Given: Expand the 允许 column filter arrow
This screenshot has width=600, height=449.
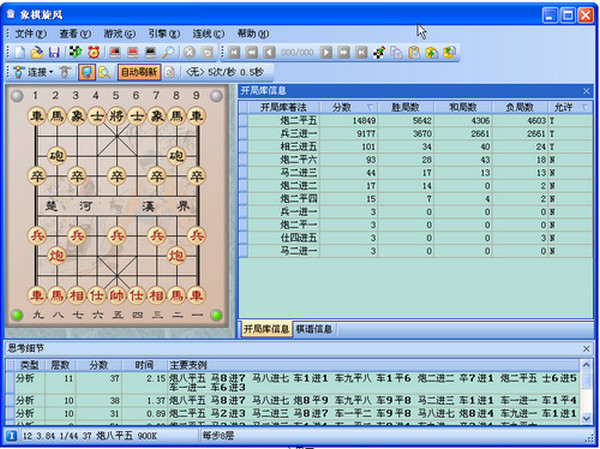Looking at the screenshot, I should [584, 107].
